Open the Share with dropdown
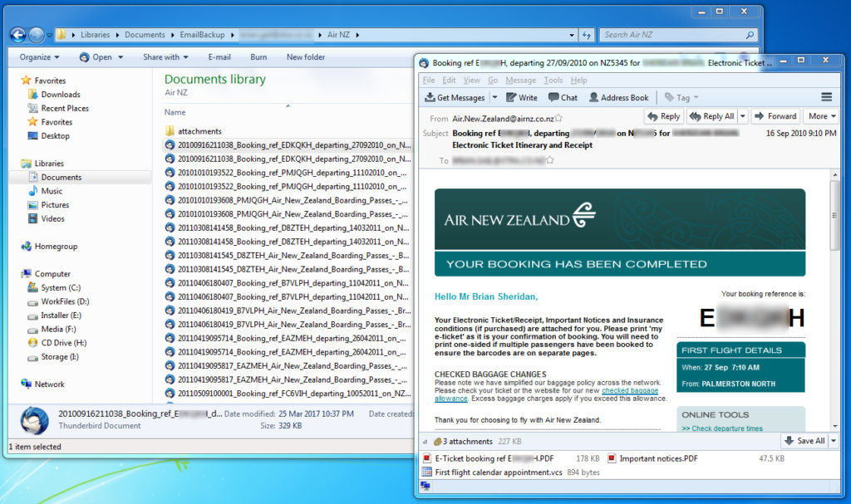851x504 pixels. pos(165,57)
